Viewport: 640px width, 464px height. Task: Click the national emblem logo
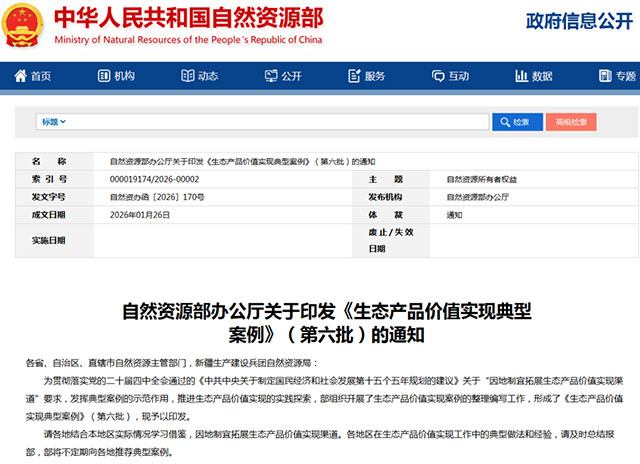click(x=22, y=27)
